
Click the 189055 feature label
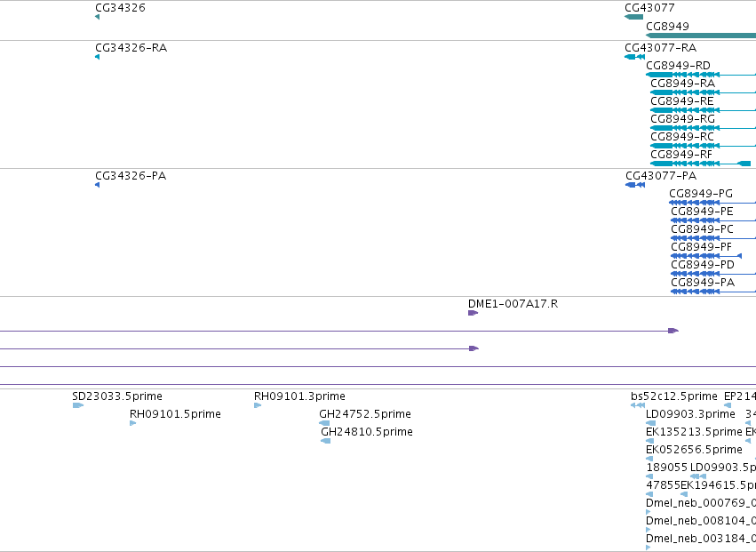667,468
